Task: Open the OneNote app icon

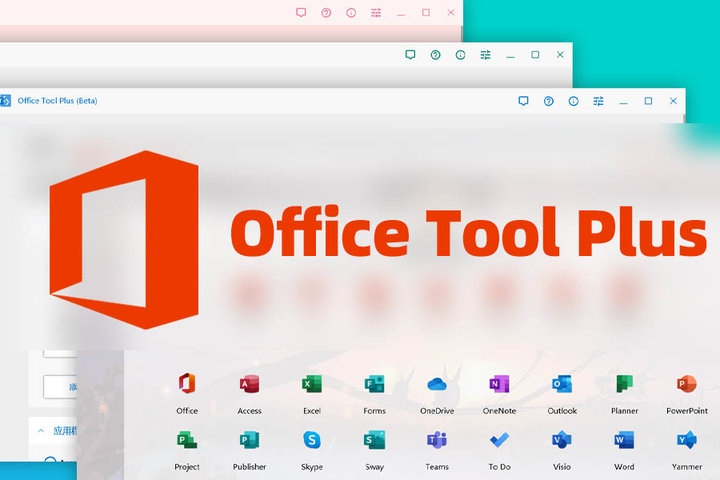Action: [499, 385]
